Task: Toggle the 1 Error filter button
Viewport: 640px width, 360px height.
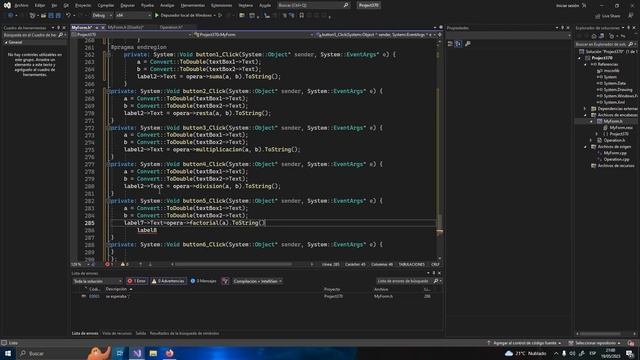Action: [x=136, y=281]
